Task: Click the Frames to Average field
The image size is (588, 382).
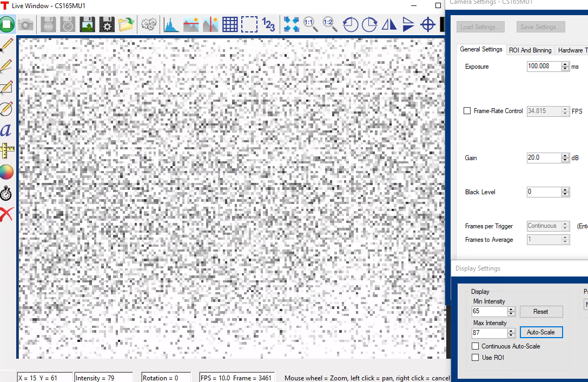Action: click(544, 239)
